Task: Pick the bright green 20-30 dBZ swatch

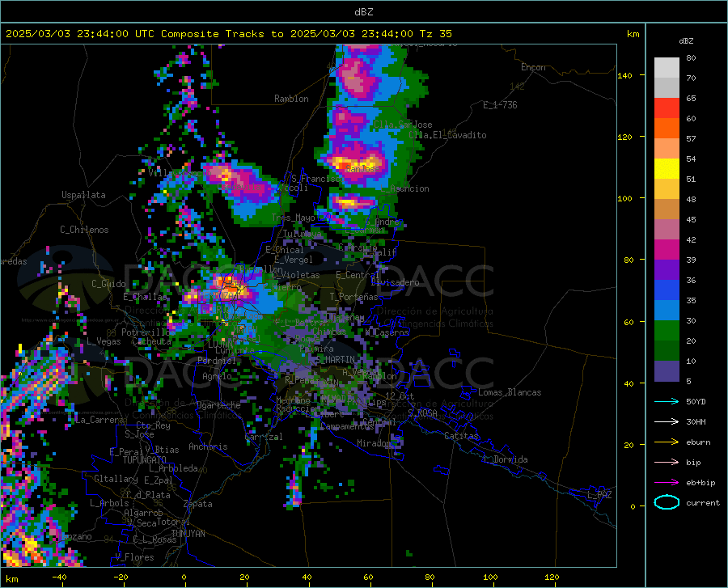Action: (667, 331)
